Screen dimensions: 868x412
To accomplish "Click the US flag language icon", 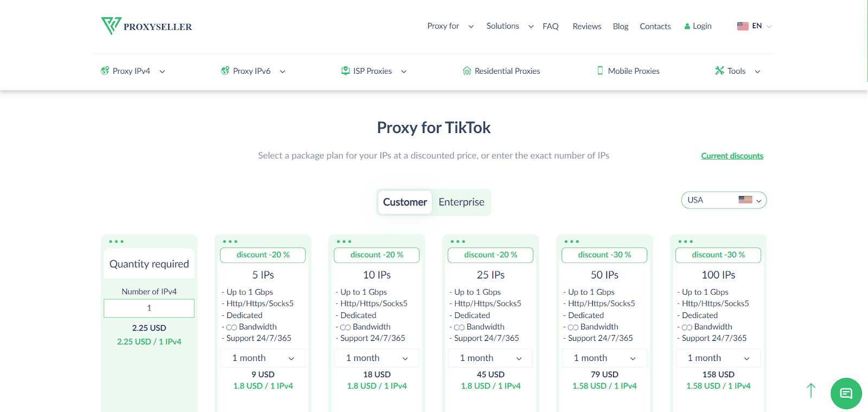I will coord(743,26).
